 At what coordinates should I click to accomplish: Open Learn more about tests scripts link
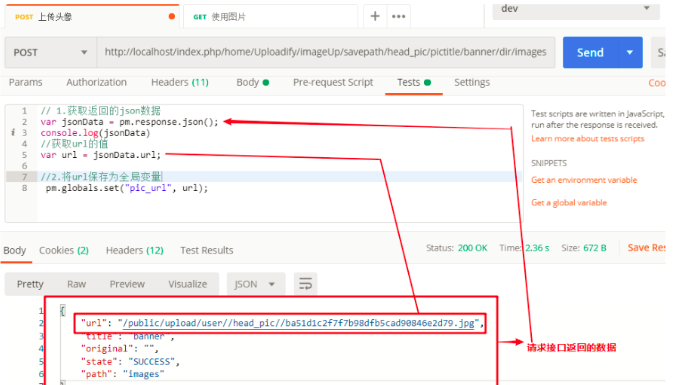click(588, 138)
